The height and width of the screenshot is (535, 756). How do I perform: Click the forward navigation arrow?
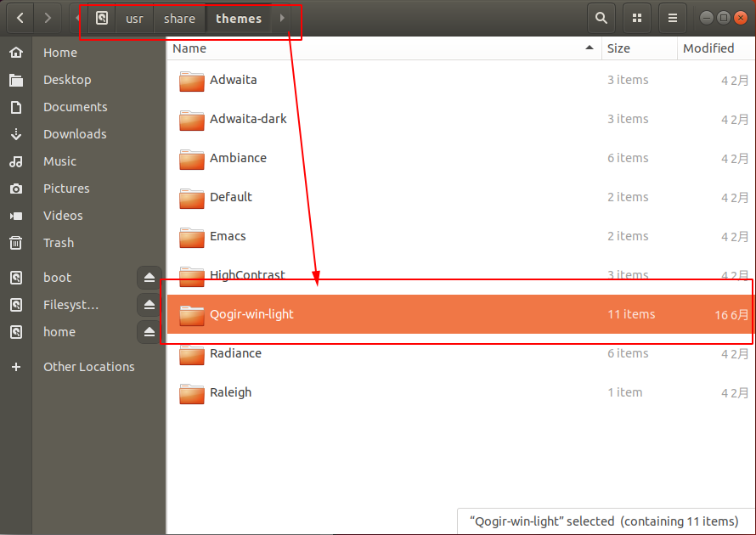click(48, 17)
